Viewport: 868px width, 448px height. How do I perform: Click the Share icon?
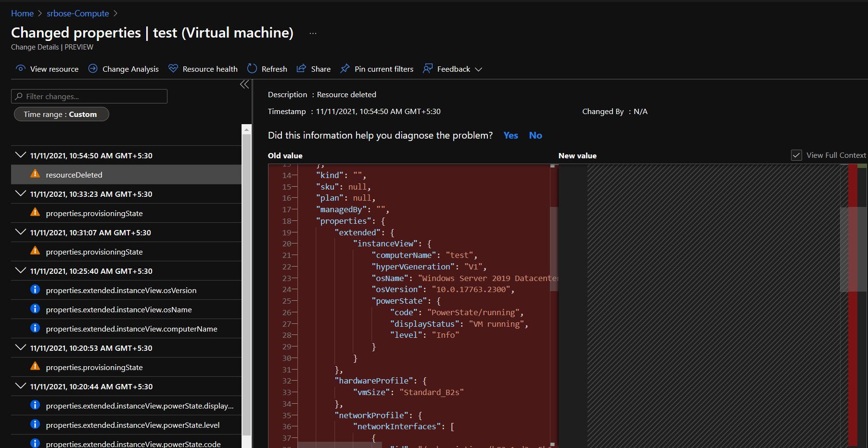pyautogui.click(x=302, y=69)
